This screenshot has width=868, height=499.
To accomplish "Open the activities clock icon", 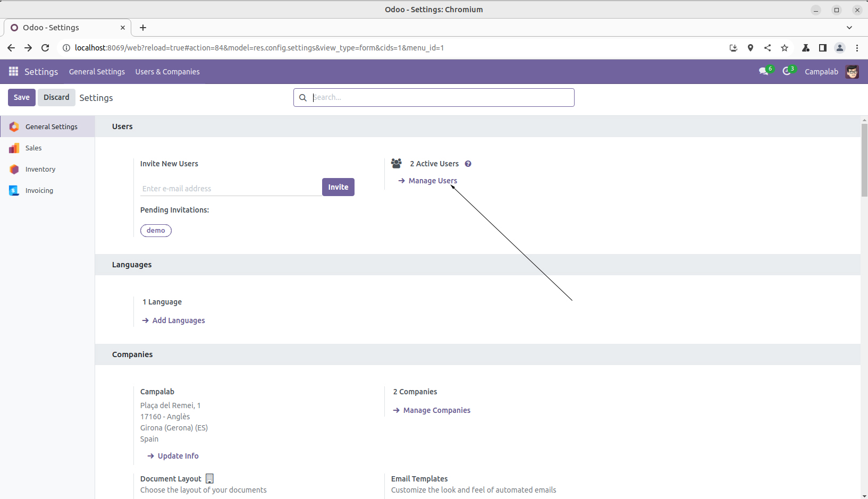I will [787, 72].
